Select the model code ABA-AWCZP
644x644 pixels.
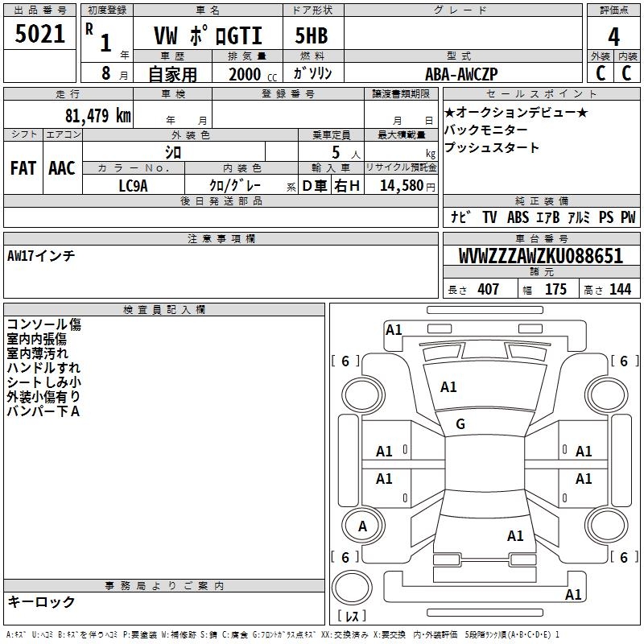click(x=461, y=74)
